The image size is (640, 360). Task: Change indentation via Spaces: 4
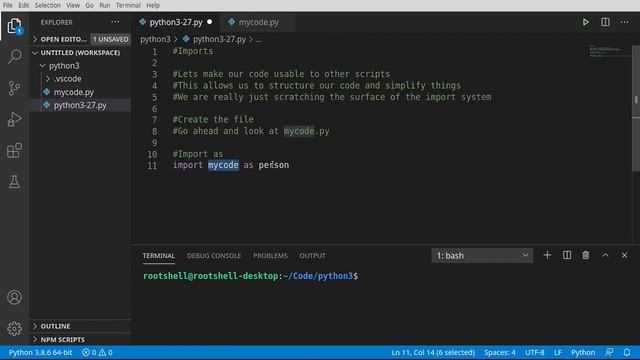tap(500, 352)
